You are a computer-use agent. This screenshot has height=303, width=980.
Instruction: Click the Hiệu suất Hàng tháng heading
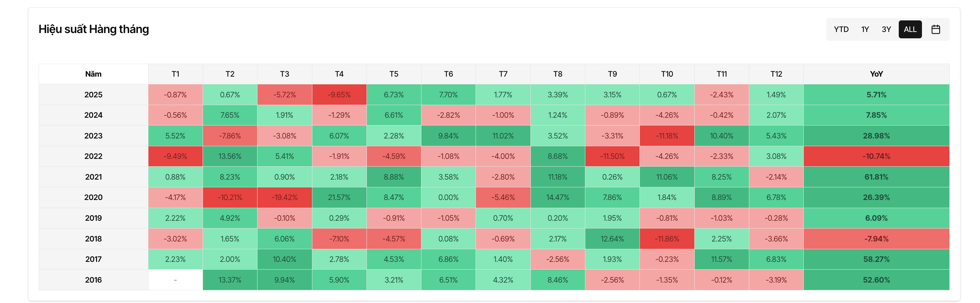(94, 29)
